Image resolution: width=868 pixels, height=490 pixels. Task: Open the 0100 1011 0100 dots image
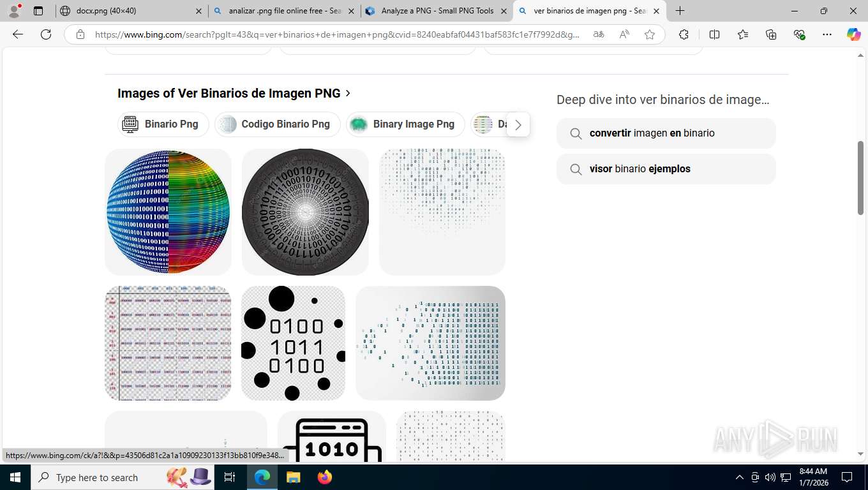pos(293,343)
